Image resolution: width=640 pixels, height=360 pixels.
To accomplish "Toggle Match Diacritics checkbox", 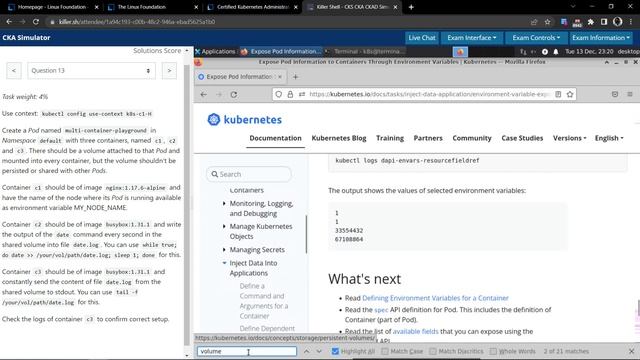I will click(433, 351).
